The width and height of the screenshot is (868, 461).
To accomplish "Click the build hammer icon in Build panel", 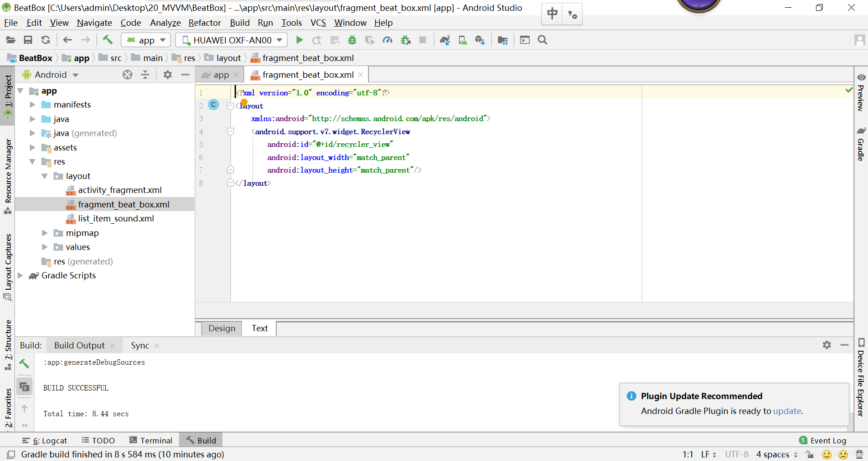I will [24, 363].
